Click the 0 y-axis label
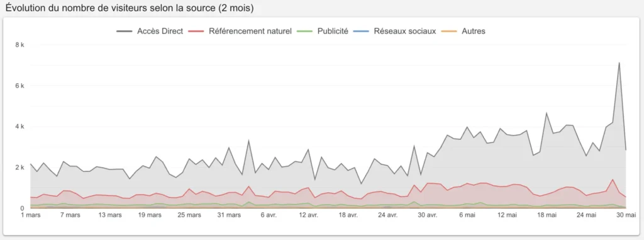644x240 pixels. click(x=23, y=208)
